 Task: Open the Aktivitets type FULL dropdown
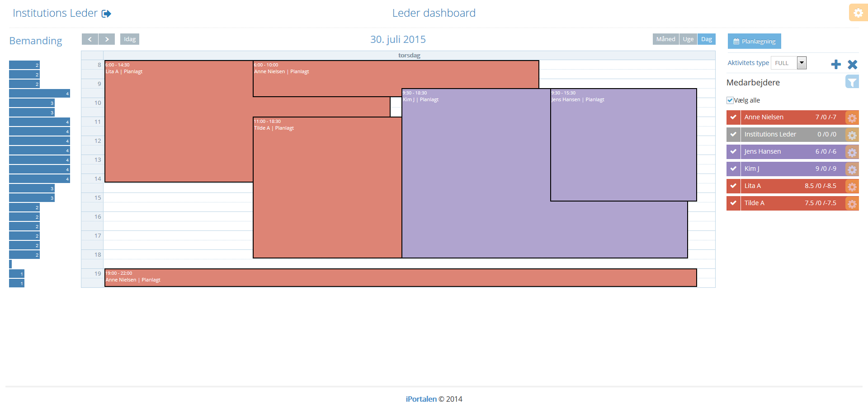coord(789,63)
